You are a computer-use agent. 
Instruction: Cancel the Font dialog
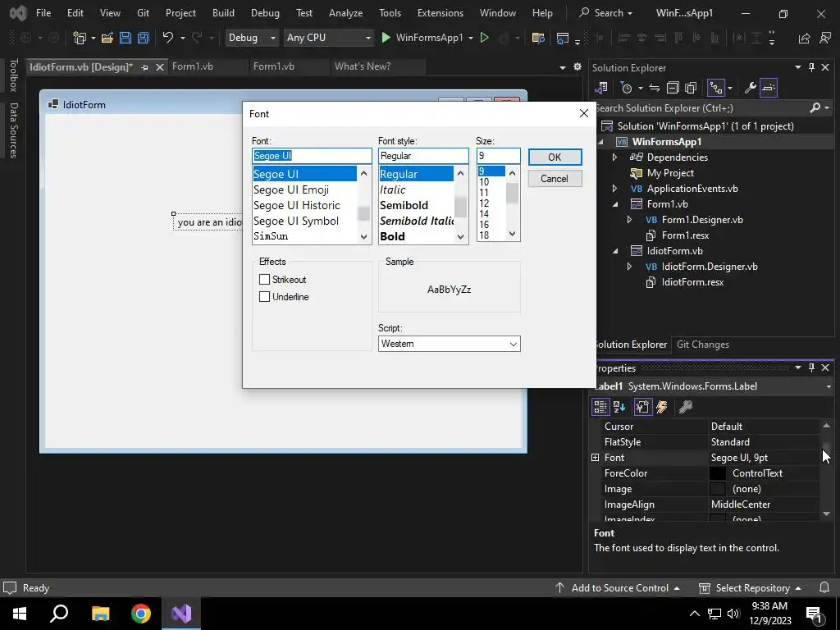point(555,178)
